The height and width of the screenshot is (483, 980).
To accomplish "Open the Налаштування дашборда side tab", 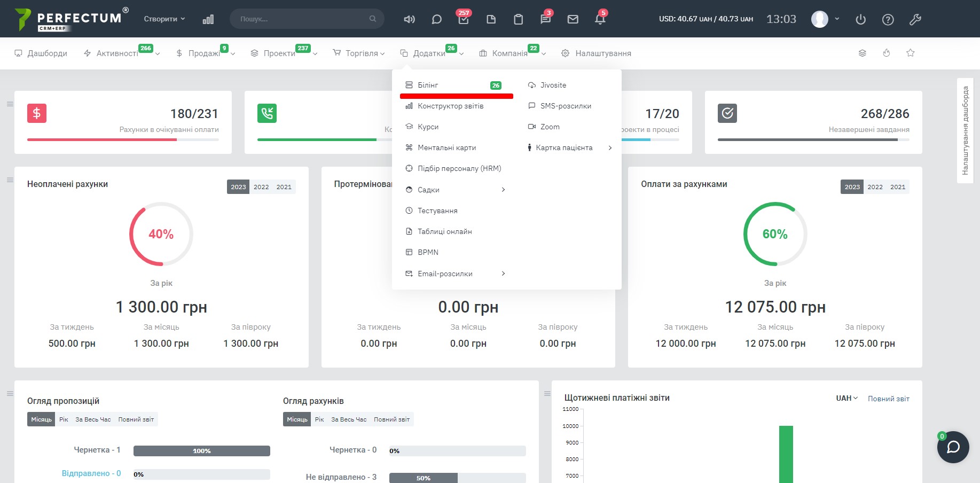I will pyautogui.click(x=965, y=130).
